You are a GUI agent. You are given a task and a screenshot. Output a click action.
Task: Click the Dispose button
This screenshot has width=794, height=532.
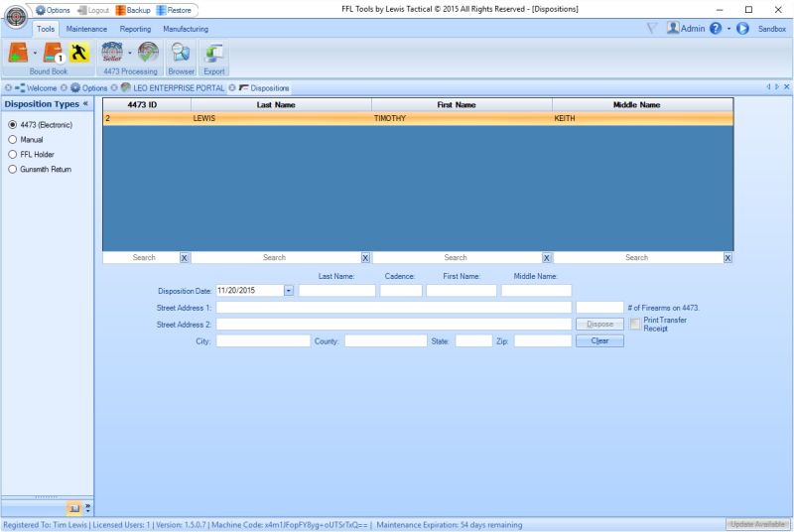click(599, 325)
